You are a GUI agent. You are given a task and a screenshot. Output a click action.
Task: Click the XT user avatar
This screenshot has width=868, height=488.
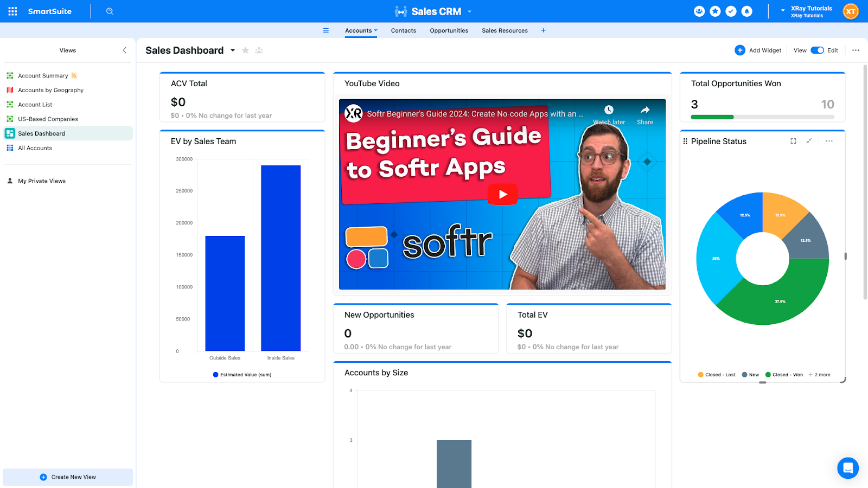click(x=851, y=11)
